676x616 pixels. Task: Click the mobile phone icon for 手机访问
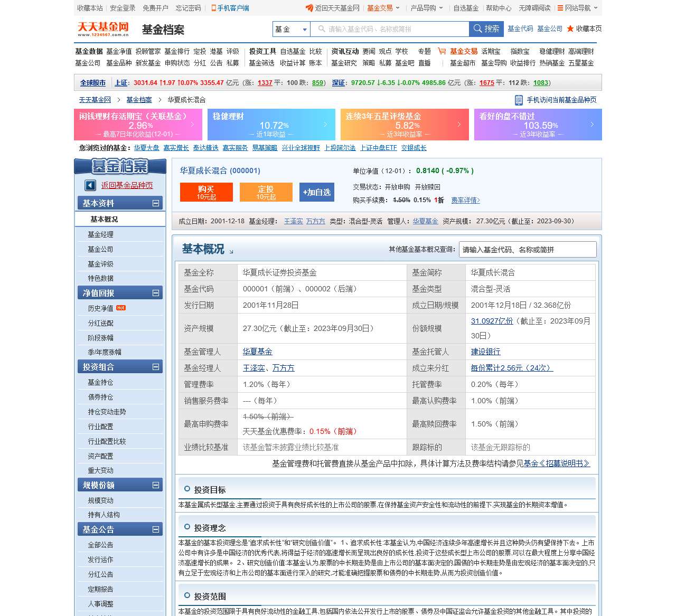tap(519, 100)
